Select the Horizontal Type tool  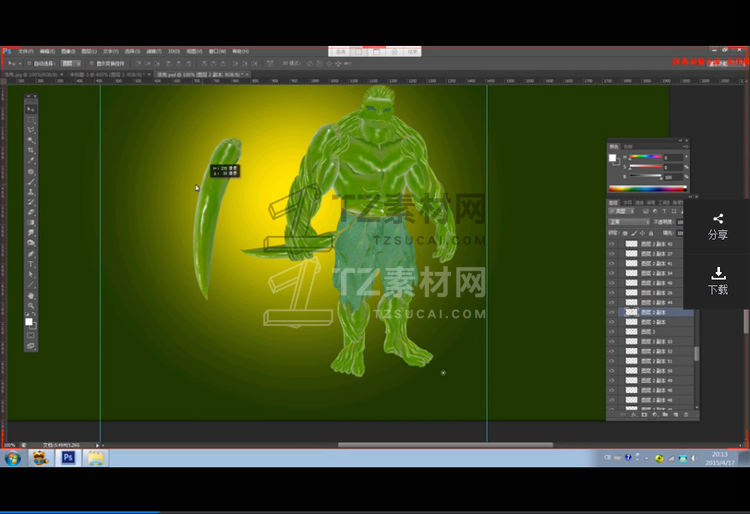31,264
